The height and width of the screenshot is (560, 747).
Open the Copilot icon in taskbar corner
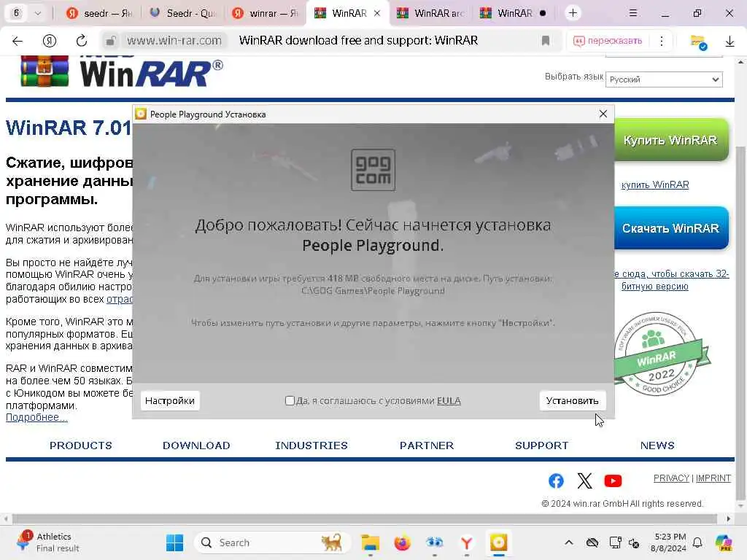[x=724, y=542]
